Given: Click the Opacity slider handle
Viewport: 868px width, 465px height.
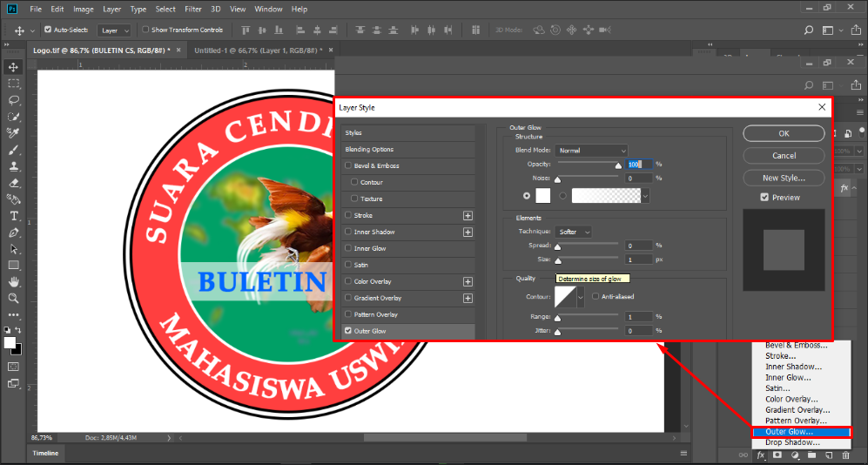Looking at the screenshot, I should [x=618, y=165].
